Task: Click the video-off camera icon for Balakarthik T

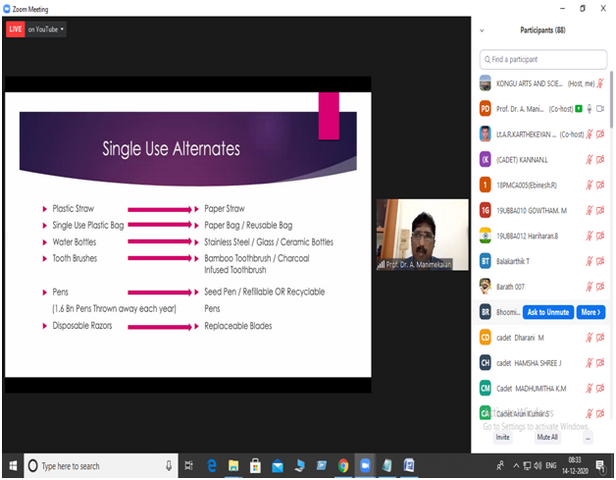Action: pyautogui.click(x=600, y=261)
